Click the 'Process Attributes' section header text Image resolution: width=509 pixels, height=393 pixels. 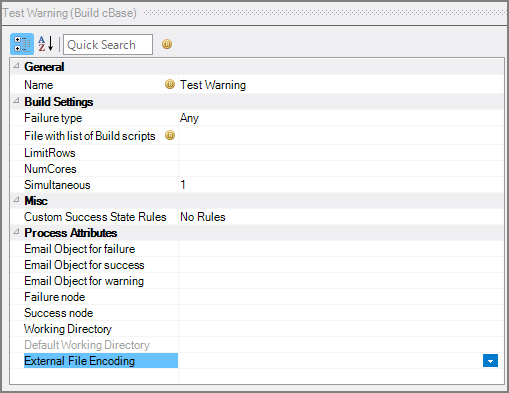[x=71, y=233]
